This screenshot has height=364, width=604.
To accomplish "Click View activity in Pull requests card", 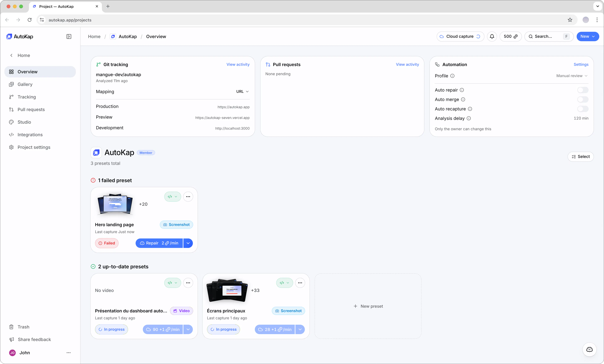I will point(407,64).
